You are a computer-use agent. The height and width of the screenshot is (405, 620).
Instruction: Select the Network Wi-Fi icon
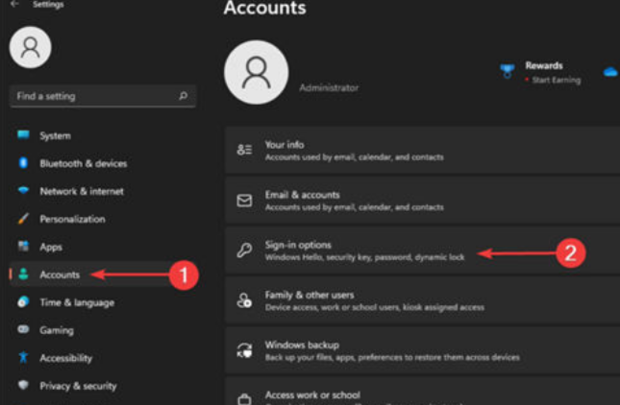pos(23,191)
